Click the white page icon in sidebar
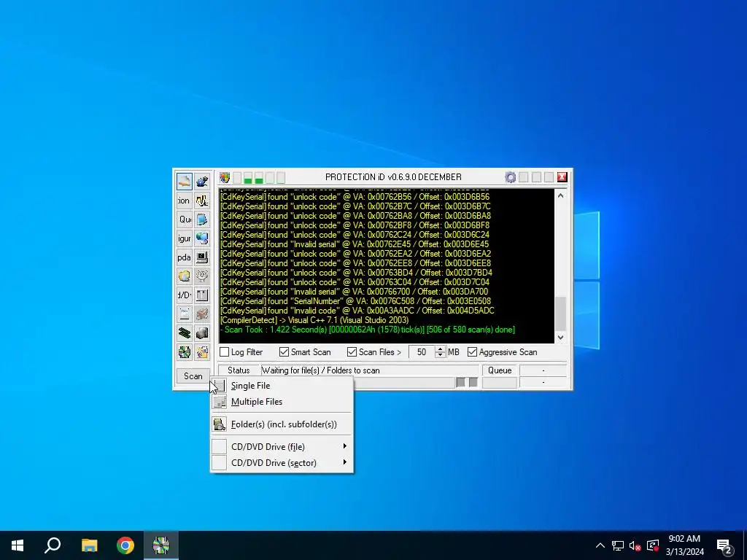This screenshot has width=747, height=560. 185,314
